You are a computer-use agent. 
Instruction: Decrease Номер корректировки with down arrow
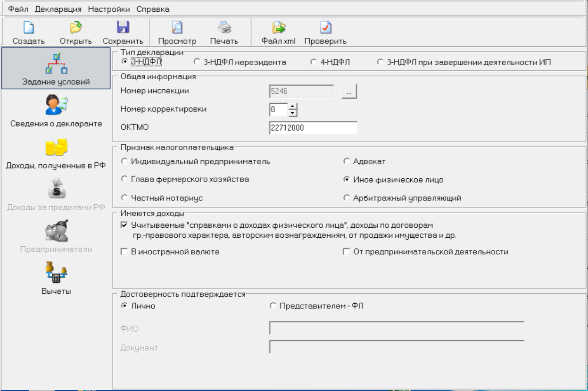tap(293, 113)
